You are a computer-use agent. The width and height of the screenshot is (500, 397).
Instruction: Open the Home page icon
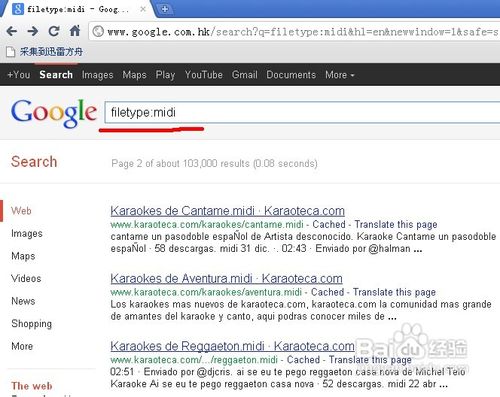tap(75, 31)
